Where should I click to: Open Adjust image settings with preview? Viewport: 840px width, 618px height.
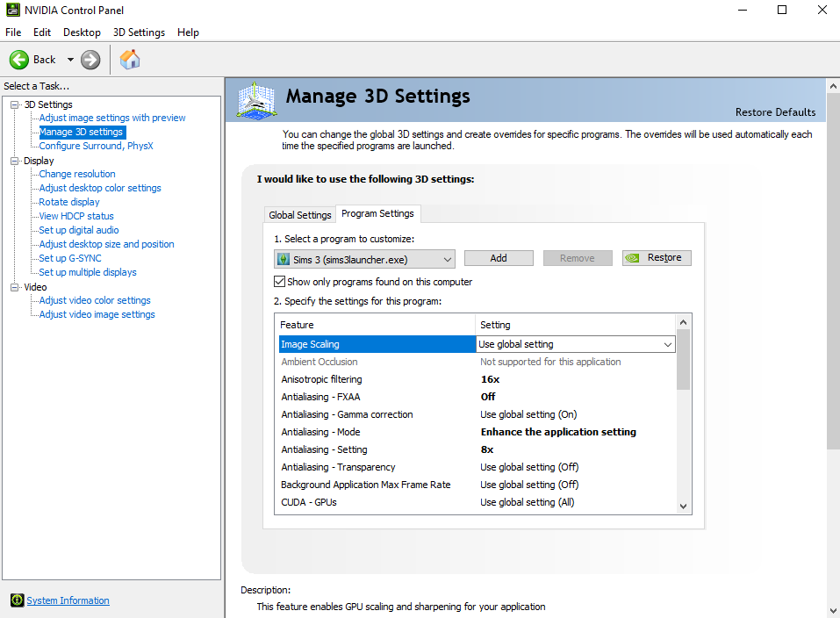click(112, 118)
